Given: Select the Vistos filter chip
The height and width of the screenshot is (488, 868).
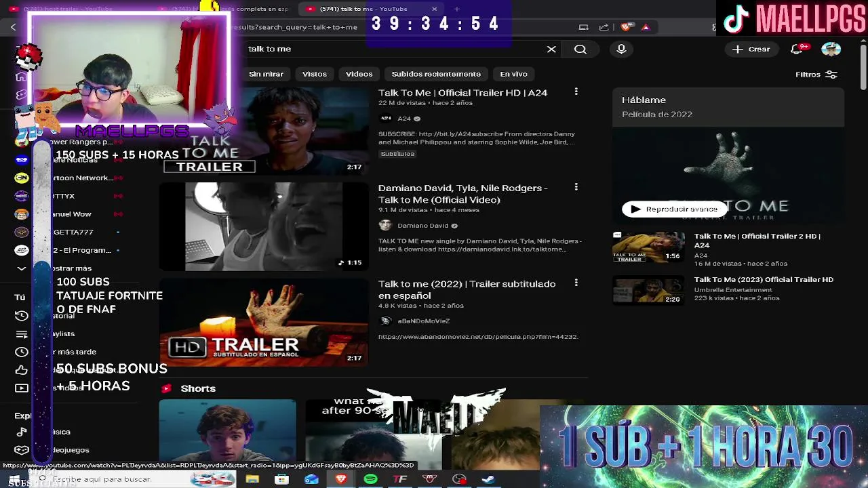Looking at the screenshot, I should point(314,74).
